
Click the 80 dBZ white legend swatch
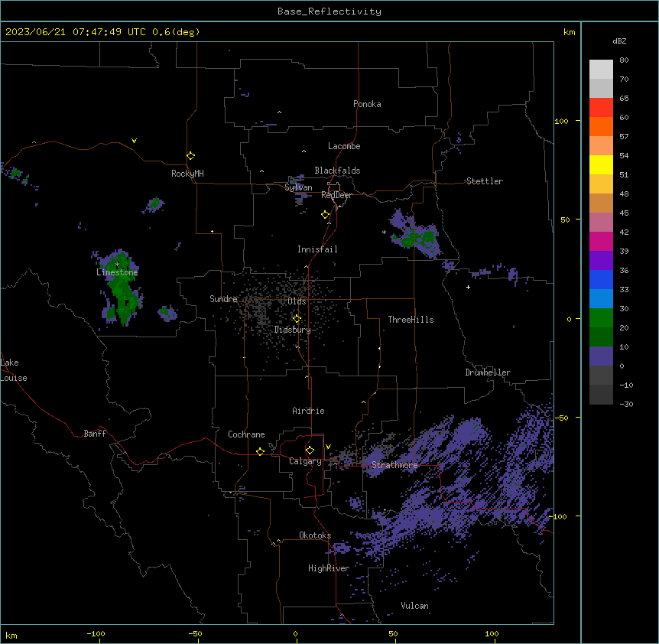601,70
